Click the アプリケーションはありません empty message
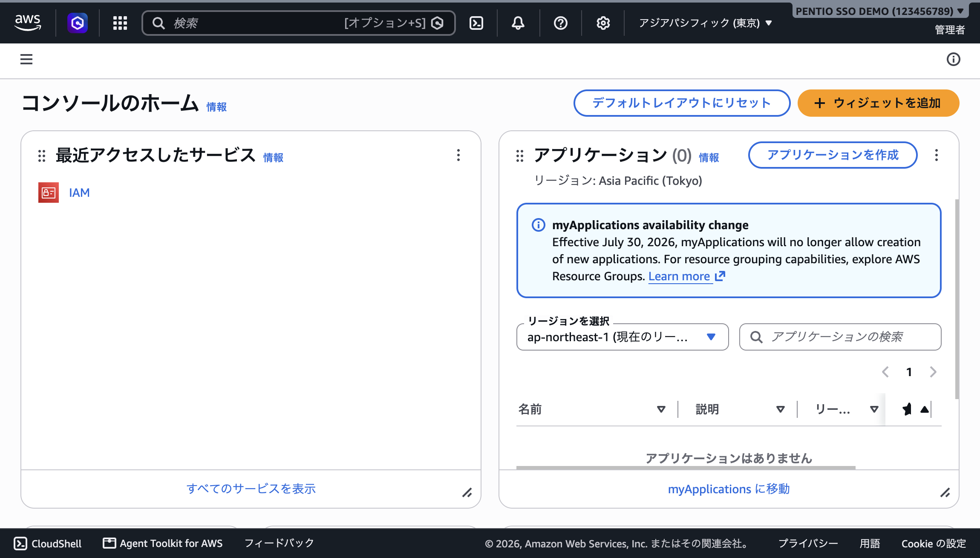980x558 pixels. [x=729, y=458]
